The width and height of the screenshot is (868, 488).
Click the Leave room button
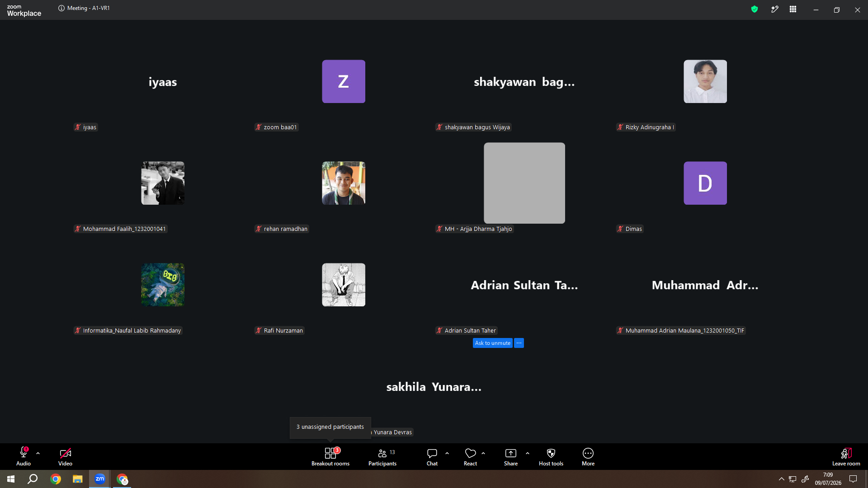click(x=846, y=456)
